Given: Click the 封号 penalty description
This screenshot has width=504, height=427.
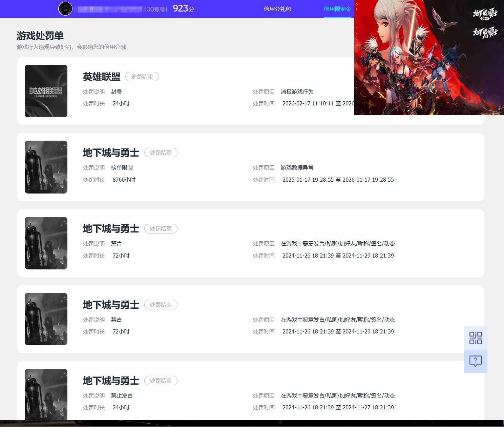Looking at the screenshot, I should click(x=117, y=92).
